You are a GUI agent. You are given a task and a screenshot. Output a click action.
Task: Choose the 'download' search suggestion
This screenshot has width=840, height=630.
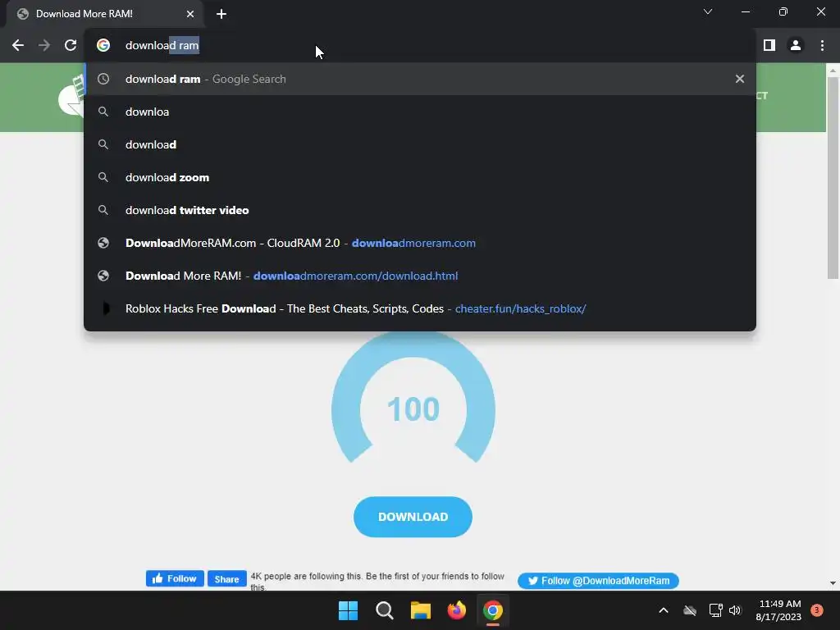pyautogui.click(x=420, y=144)
